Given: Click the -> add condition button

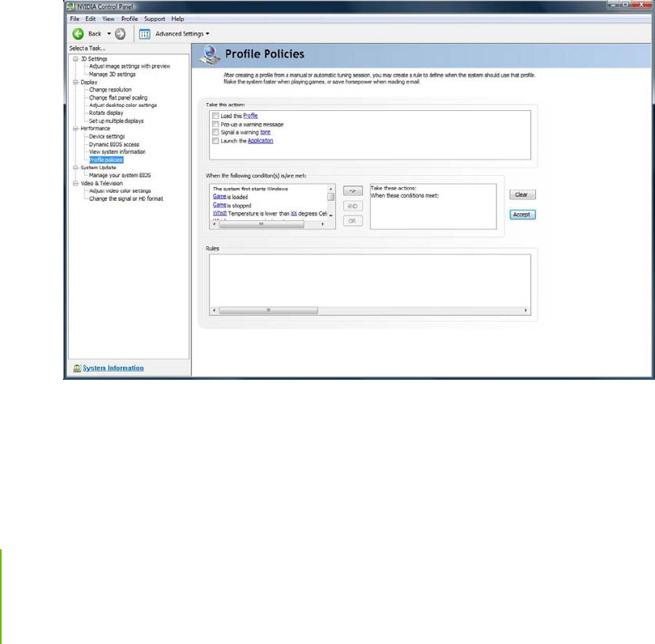Looking at the screenshot, I should tap(352, 191).
